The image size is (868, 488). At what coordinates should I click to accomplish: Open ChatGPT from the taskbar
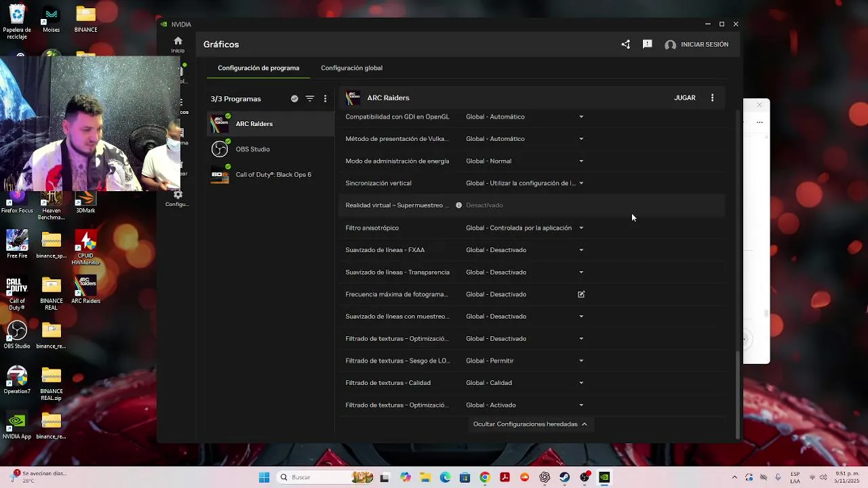pos(545,477)
